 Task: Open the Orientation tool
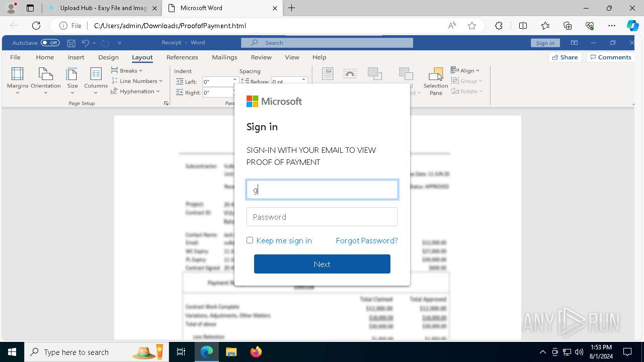[46, 81]
